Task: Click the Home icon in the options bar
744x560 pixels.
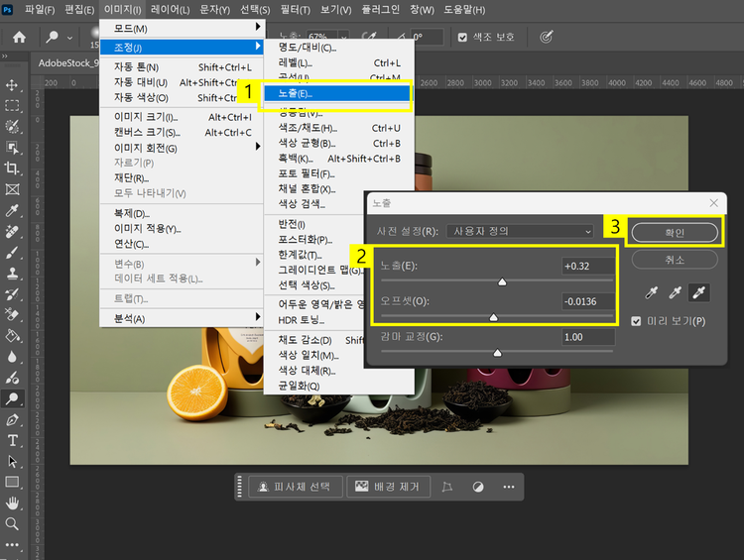Action: click(x=19, y=38)
